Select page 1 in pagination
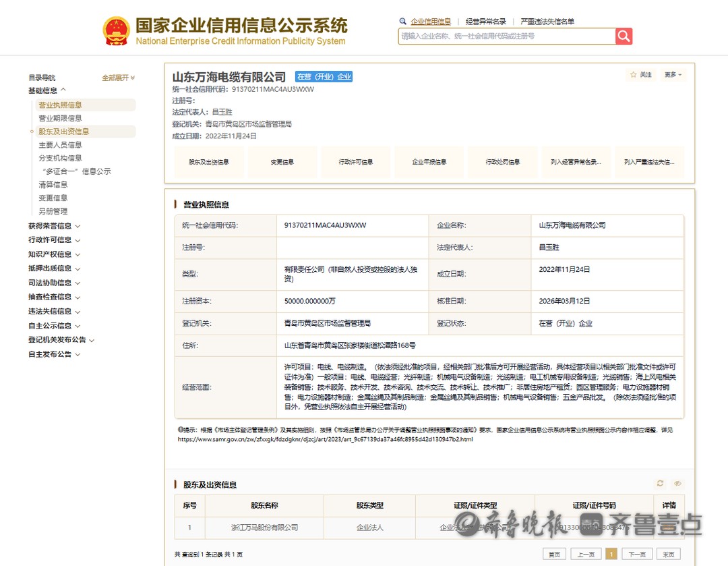 (611, 554)
